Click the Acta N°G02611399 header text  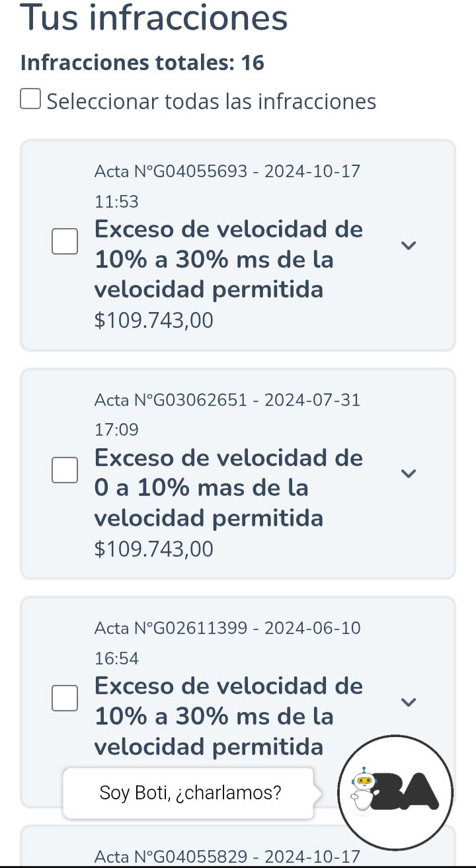[x=227, y=628]
